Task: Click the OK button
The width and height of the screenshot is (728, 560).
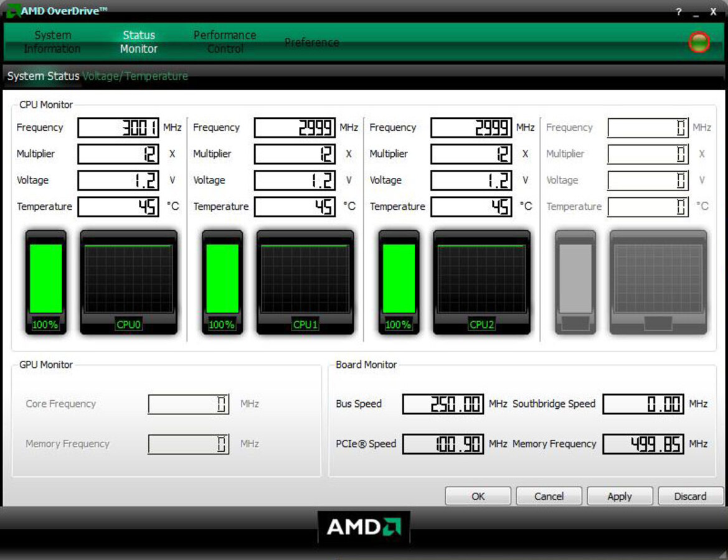Action: pos(478,497)
